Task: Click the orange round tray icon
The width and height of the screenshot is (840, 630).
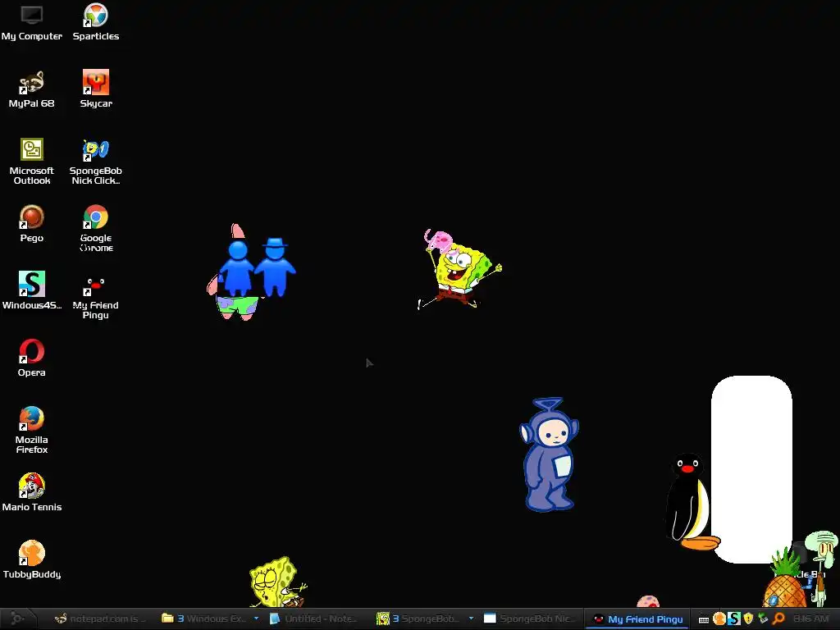Action: [719, 619]
